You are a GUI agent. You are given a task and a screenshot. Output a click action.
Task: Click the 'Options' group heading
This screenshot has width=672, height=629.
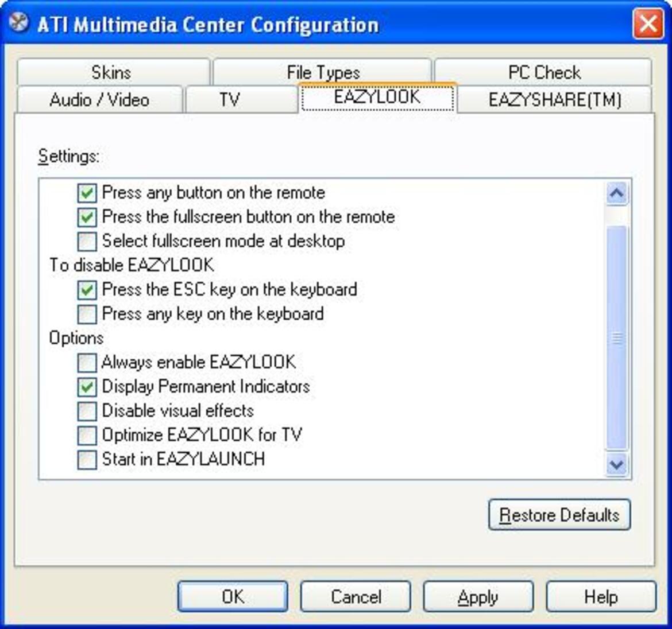(76, 338)
